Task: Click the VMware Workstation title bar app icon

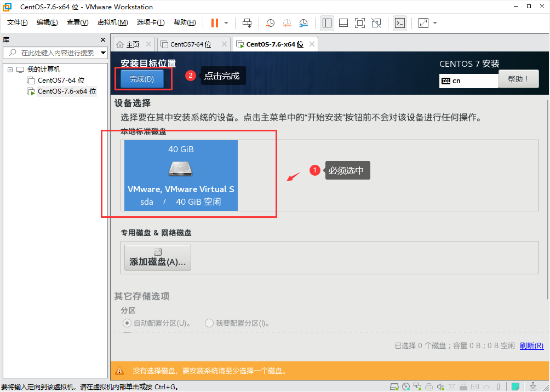Action: [x=7, y=7]
